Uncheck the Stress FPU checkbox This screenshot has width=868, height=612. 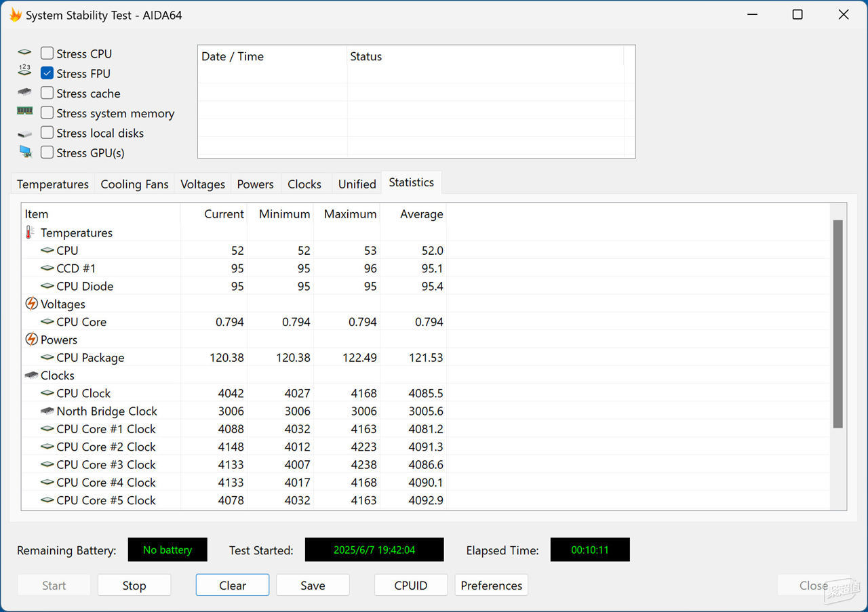[47, 73]
